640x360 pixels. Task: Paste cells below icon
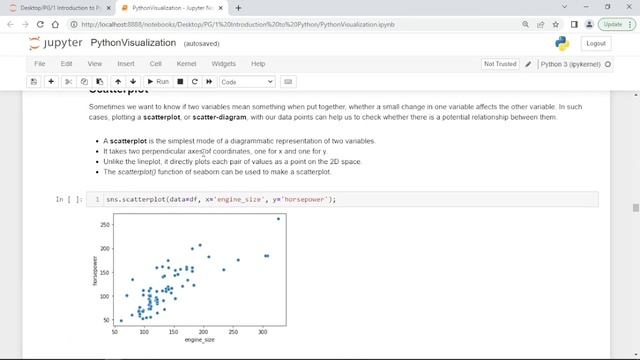pyautogui.click(x=100, y=82)
